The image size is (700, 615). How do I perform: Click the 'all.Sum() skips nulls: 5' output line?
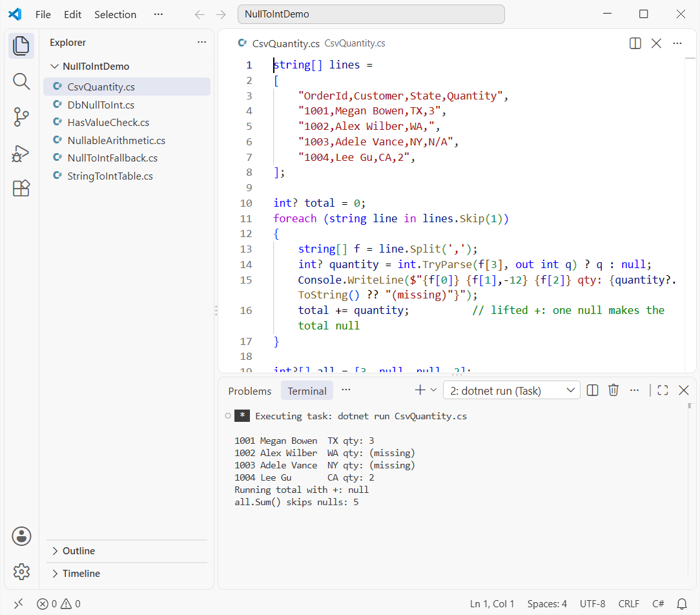tap(296, 502)
